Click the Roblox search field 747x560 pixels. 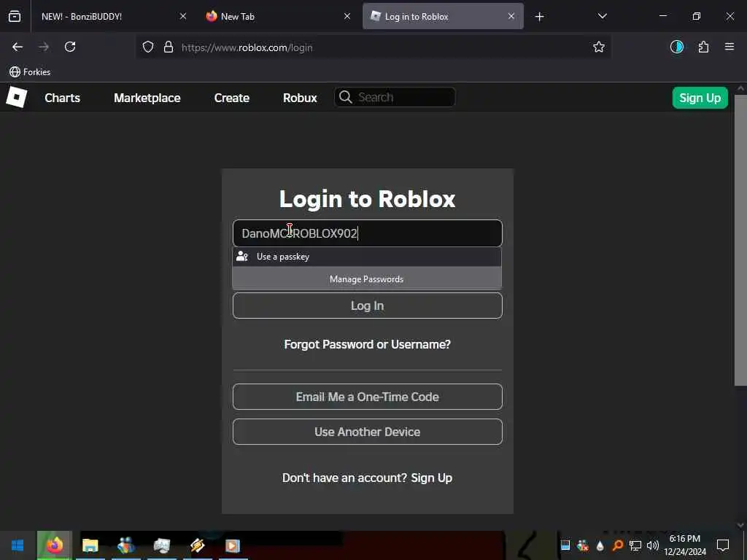click(x=395, y=97)
